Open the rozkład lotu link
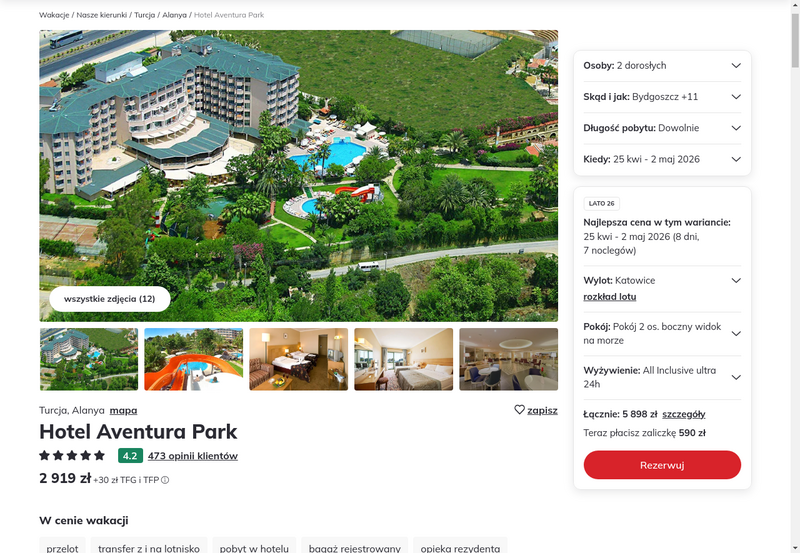The width and height of the screenshot is (800, 553). (610, 297)
